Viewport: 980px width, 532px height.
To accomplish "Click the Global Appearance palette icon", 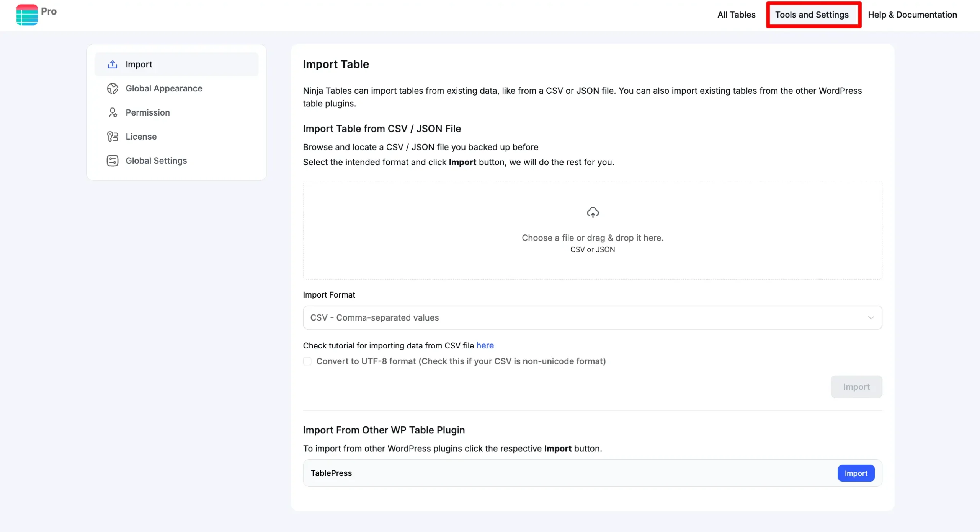I will coord(112,88).
